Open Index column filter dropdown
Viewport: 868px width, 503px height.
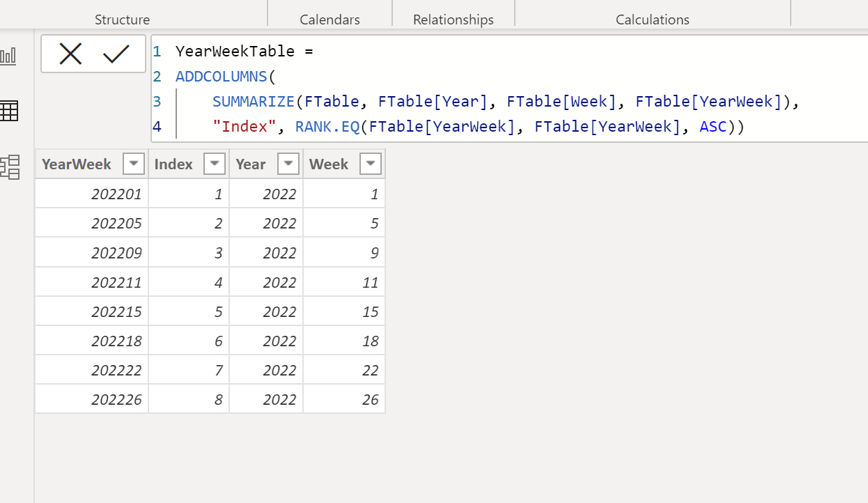pos(215,164)
